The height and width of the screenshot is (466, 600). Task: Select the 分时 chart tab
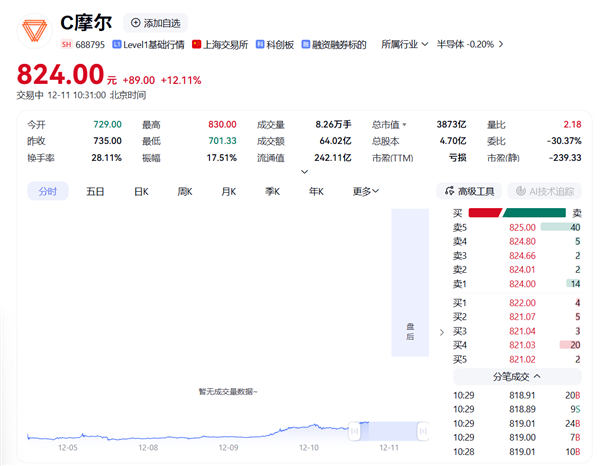(47, 191)
